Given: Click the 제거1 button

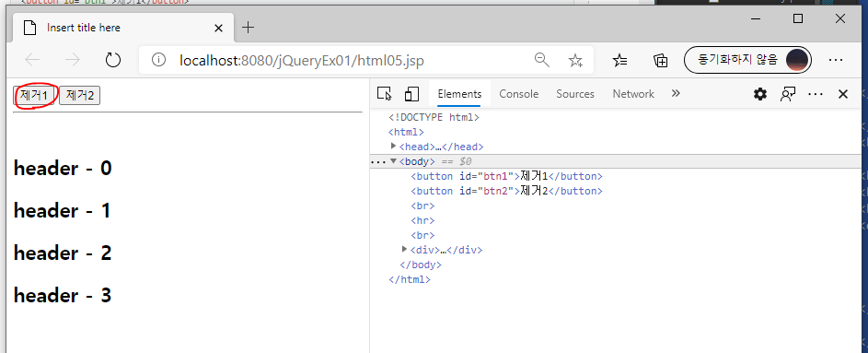Looking at the screenshot, I should pyautogui.click(x=34, y=95).
